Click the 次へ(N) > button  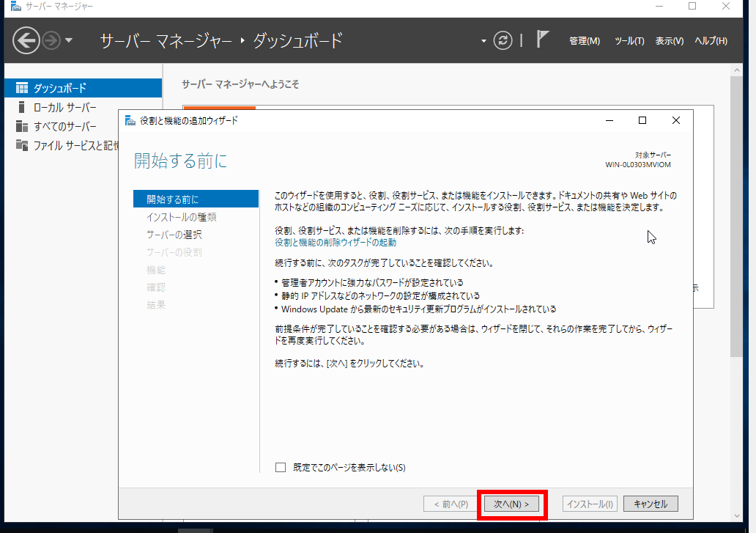(x=511, y=504)
